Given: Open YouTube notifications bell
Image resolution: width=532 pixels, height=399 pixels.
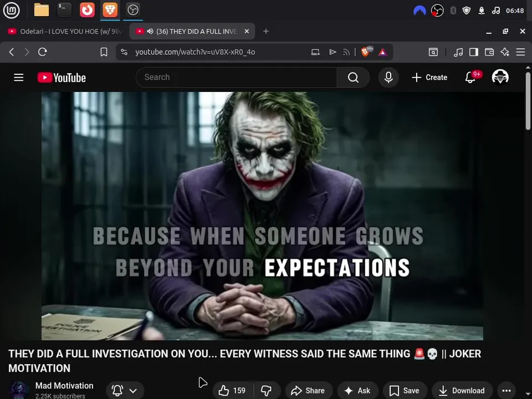Looking at the screenshot, I should pos(470,78).
